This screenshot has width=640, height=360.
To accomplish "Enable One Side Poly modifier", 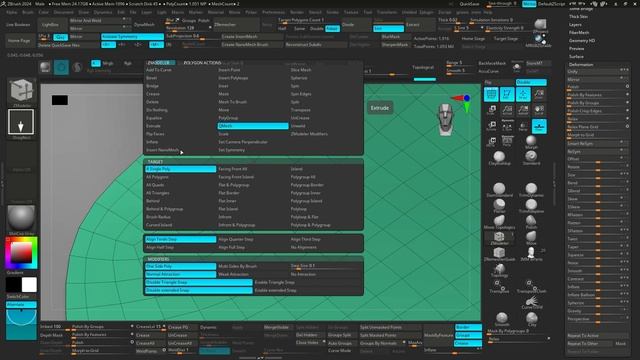I will (x=180, y=266).
